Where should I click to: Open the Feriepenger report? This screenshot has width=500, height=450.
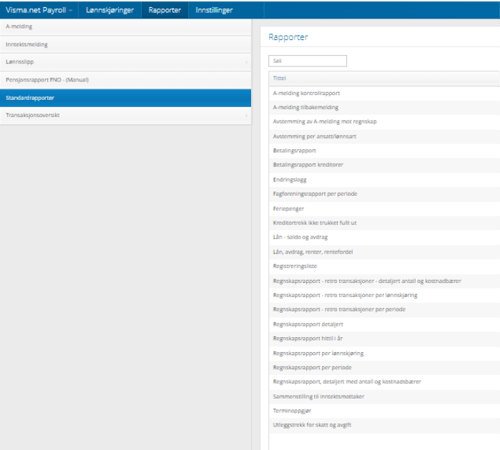(288, 209)
